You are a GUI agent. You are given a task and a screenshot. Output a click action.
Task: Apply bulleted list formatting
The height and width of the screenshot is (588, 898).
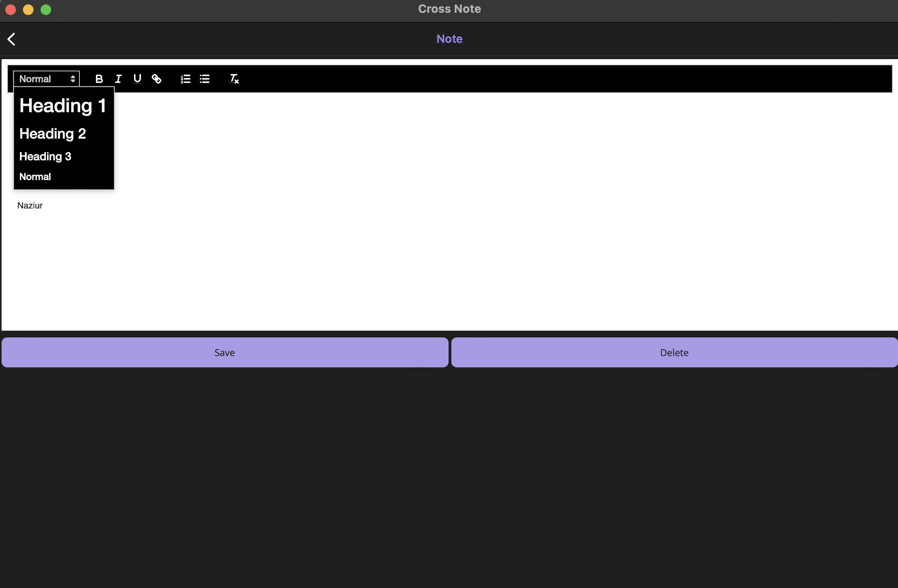pos(205,79)
